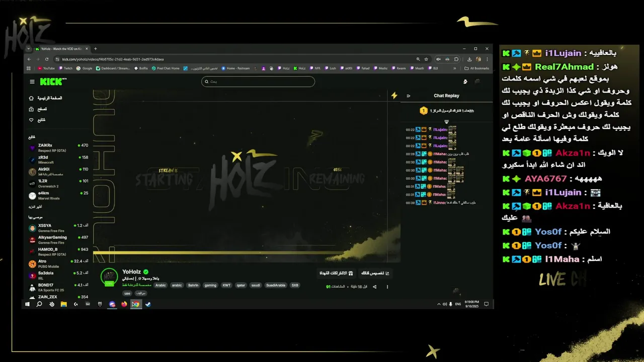This screenshot has width=644, height=362.
Task: Open ZAiKRx channel in followed list
Action: point(58,148)
